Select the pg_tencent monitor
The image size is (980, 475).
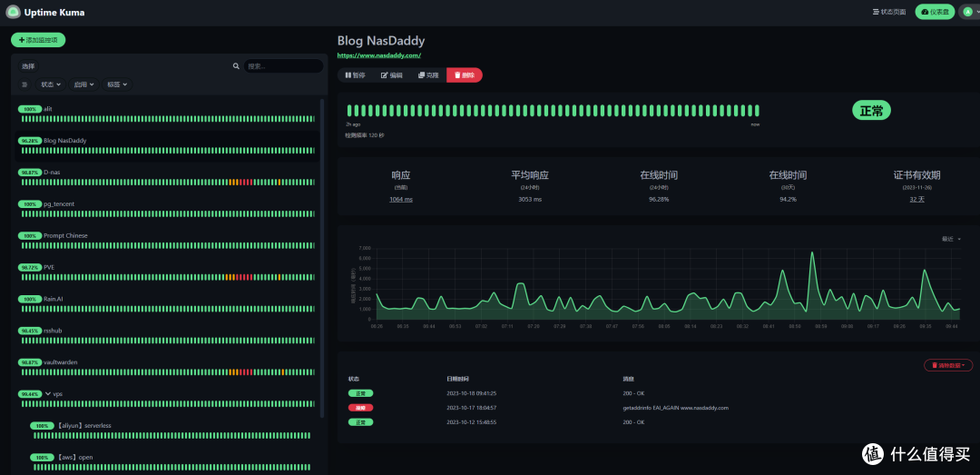point(167,208)
